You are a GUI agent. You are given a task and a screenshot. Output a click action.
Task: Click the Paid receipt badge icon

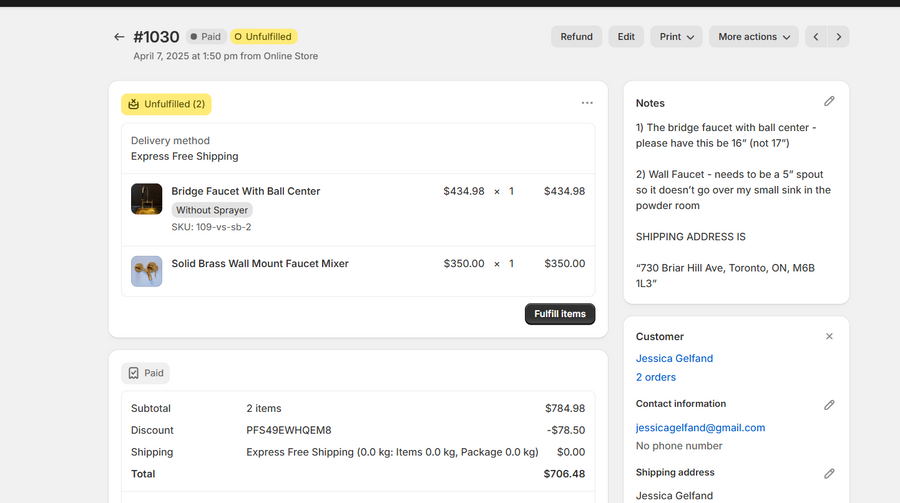tap(134, 373)
